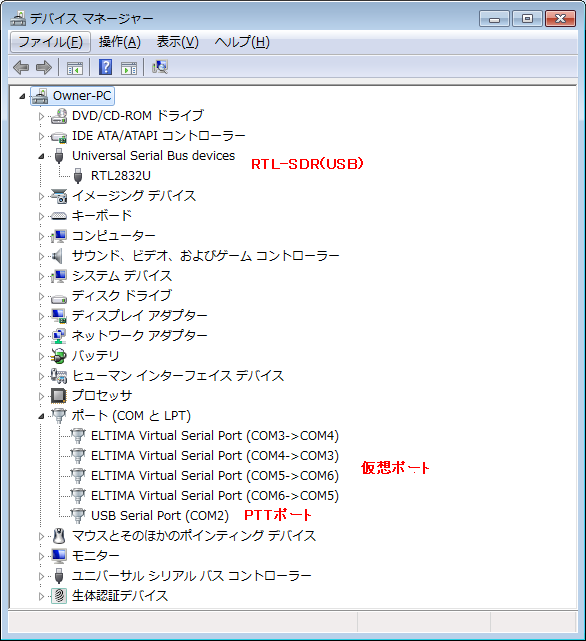Expand the DVD/CD-ROM ドライブ node
The width and height of the screenshot is (586, 641).
(x=41, y=116)
